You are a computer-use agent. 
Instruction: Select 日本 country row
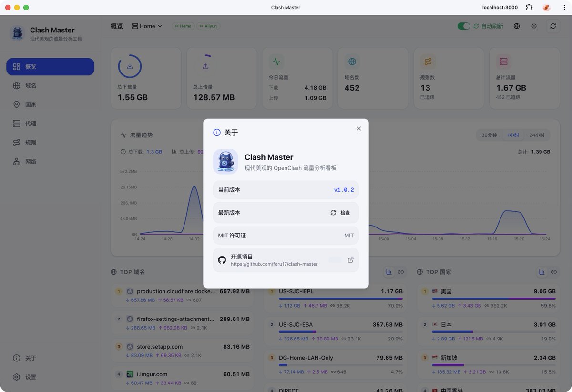pyautogui.click(x=488, y=331)
